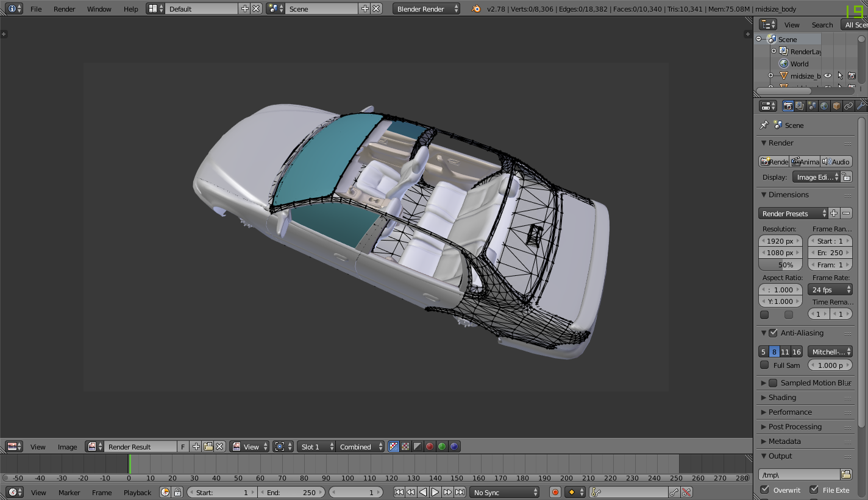Open the Modifiers wrench properties tab
The width and height of the screenshot is (868, 500).
coord(861,106)
